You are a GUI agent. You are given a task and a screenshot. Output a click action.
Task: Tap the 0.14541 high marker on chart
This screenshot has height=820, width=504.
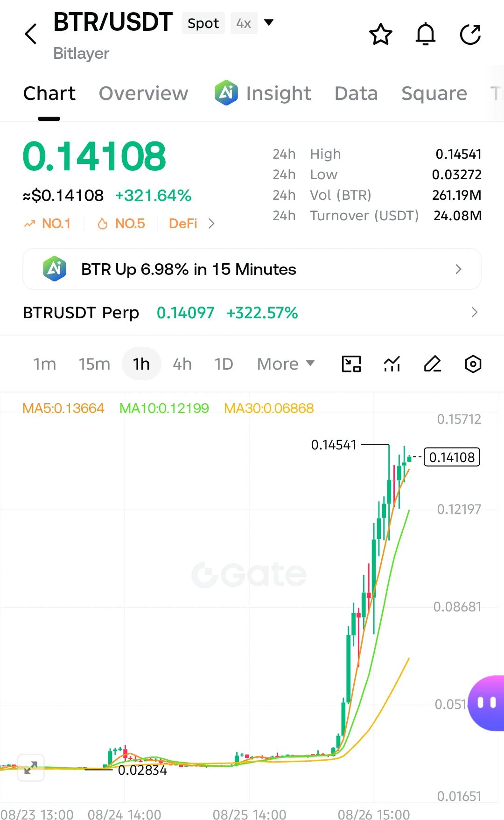pyautogui.click(x=334, y=445)
